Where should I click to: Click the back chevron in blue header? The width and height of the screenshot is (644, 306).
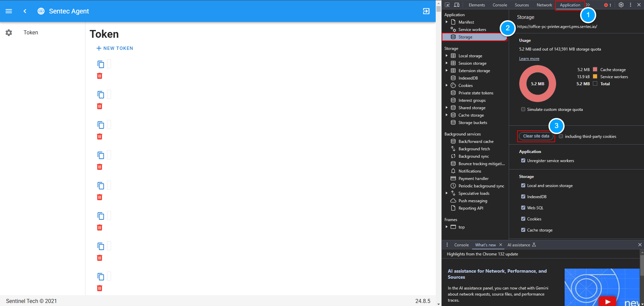coord(25,11)
